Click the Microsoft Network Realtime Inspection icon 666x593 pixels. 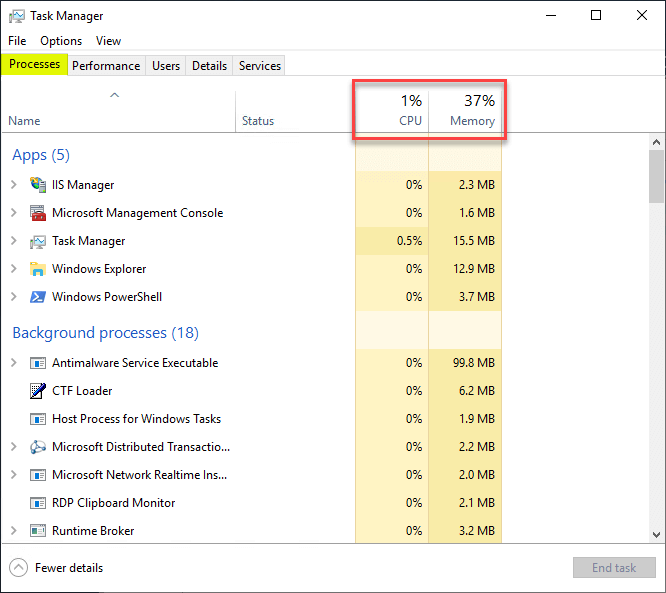click(x=38, y=475)
